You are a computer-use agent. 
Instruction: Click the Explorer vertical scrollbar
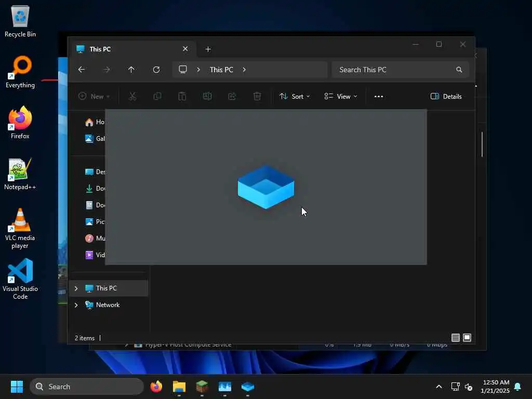pyautogui.click(x=482, y=144)
